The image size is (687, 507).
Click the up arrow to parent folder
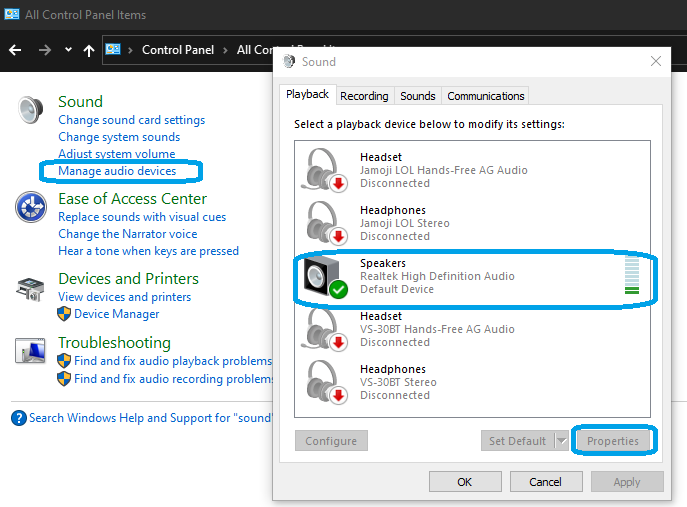click(89, 50)
